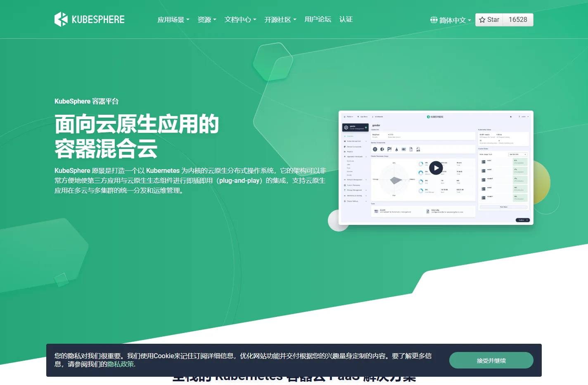Open the 16528 star count link

518,20
